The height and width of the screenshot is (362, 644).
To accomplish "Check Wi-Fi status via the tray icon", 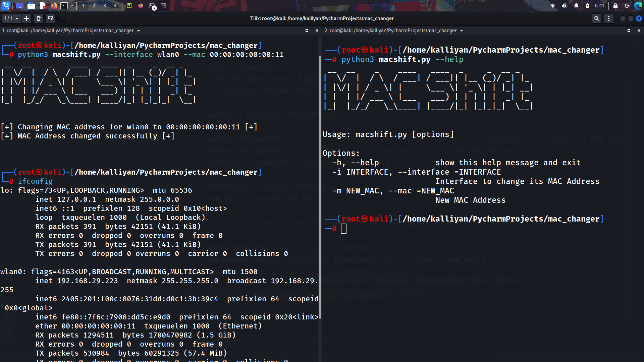I will click(x=553, y=6).
